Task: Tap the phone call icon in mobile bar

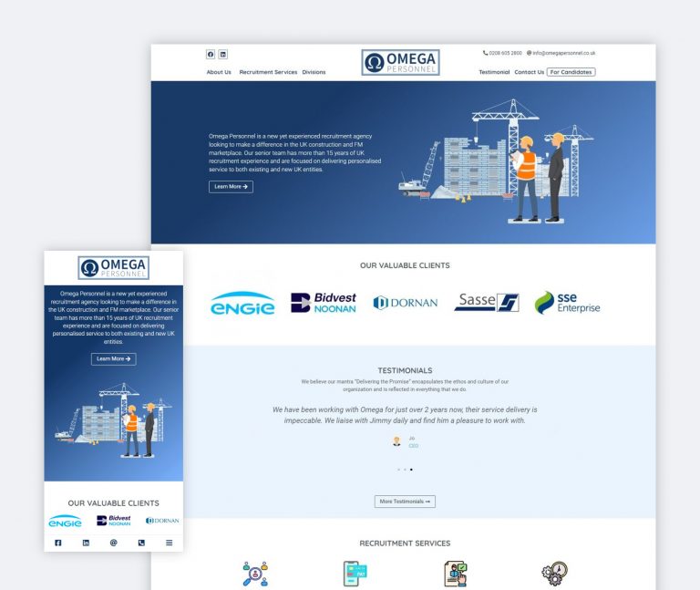Action: click(x=141, y=543)
